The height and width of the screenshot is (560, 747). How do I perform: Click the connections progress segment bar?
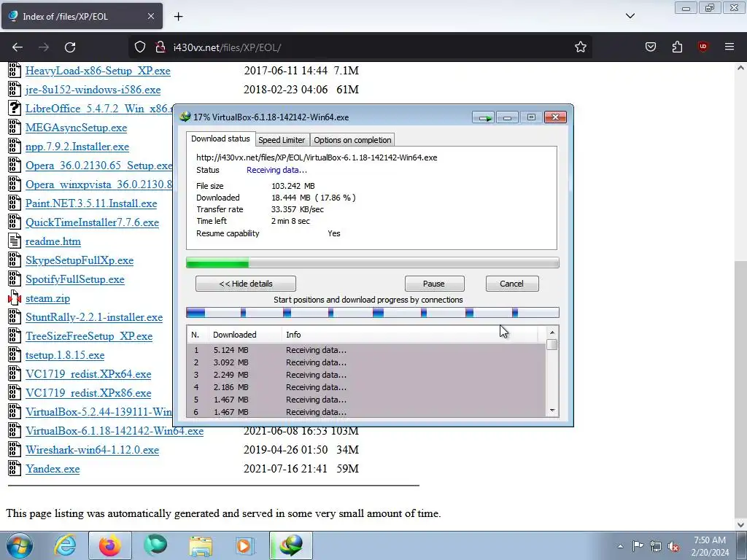pos(373,312)
